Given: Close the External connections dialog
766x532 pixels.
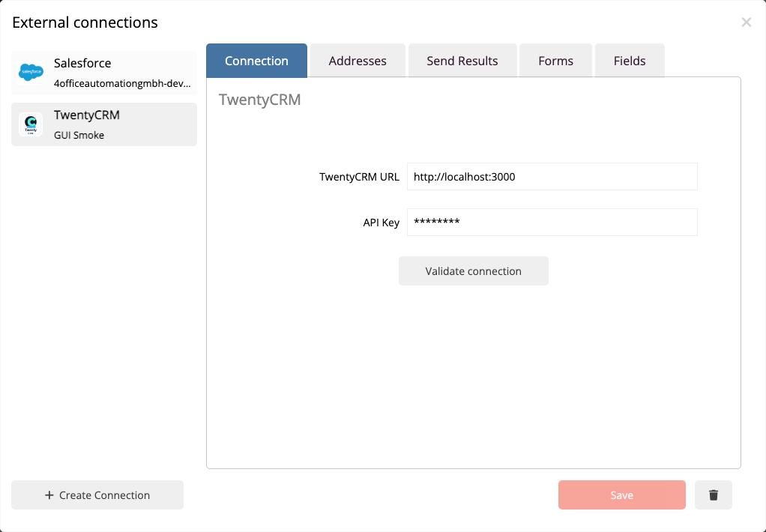Looking at the screenshot, I should (x=746, y=22).
